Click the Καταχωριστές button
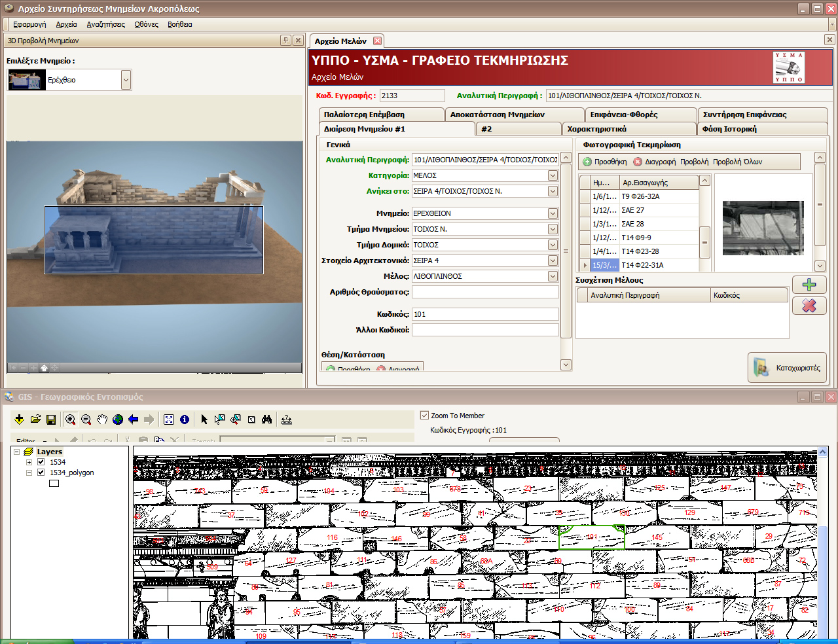 (788, 368)
